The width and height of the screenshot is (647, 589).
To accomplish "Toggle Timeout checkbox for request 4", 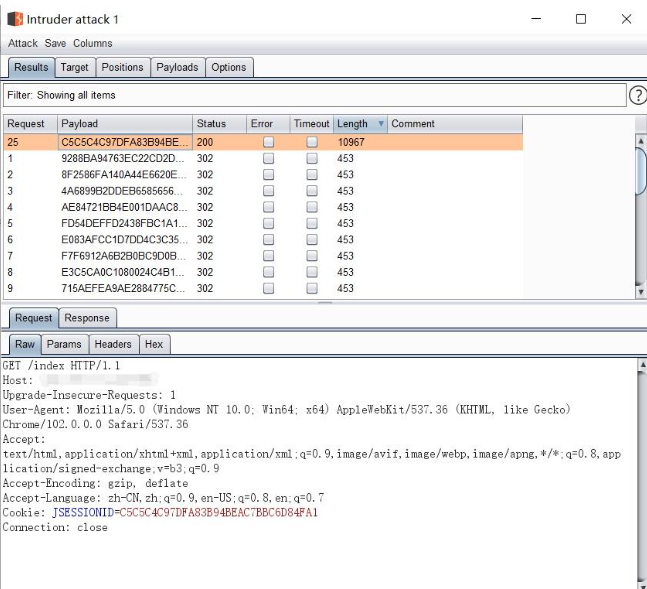I will click(x=312, y=207).
